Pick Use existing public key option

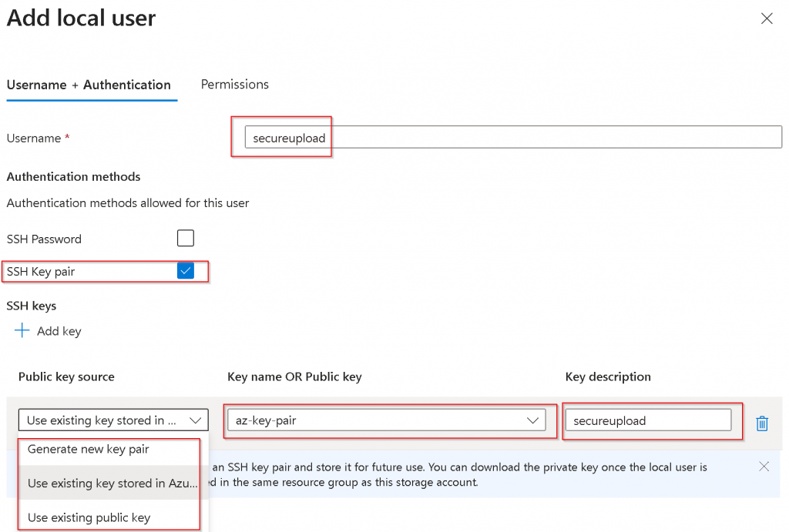89,517
